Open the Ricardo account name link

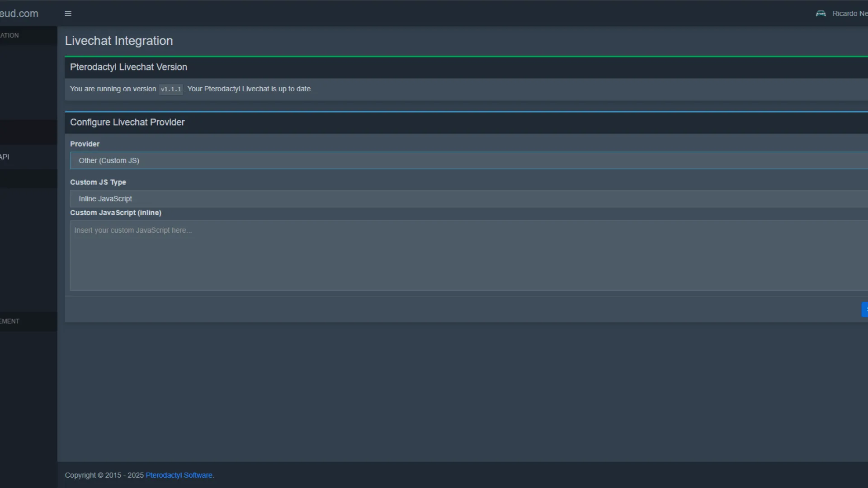click(849, 14)
